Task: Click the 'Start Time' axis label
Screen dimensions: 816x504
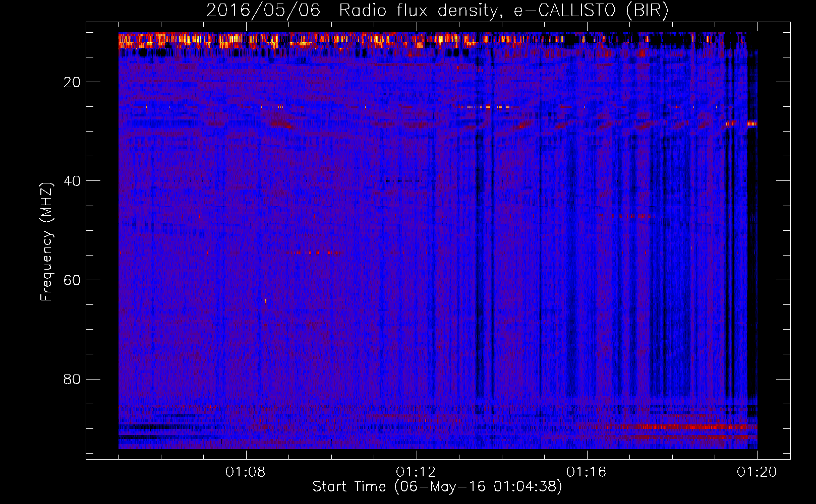Action: click(x=437, y=487)
